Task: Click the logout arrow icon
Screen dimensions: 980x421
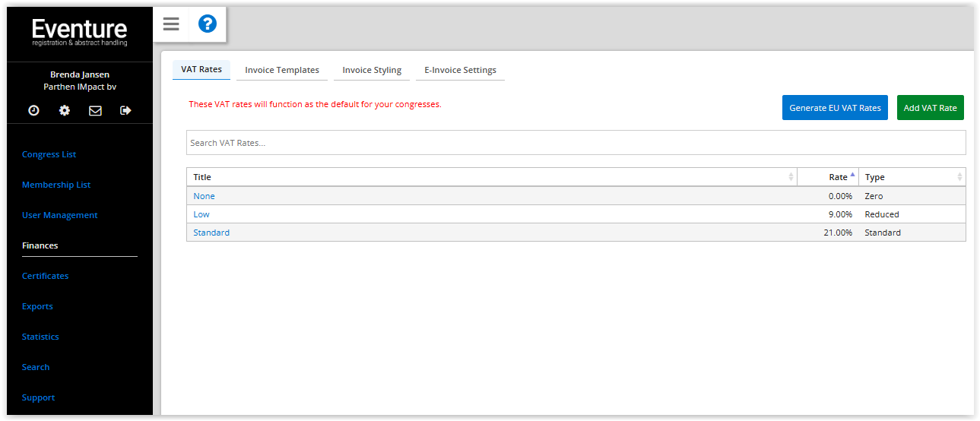Action: (x=125, y=110)
